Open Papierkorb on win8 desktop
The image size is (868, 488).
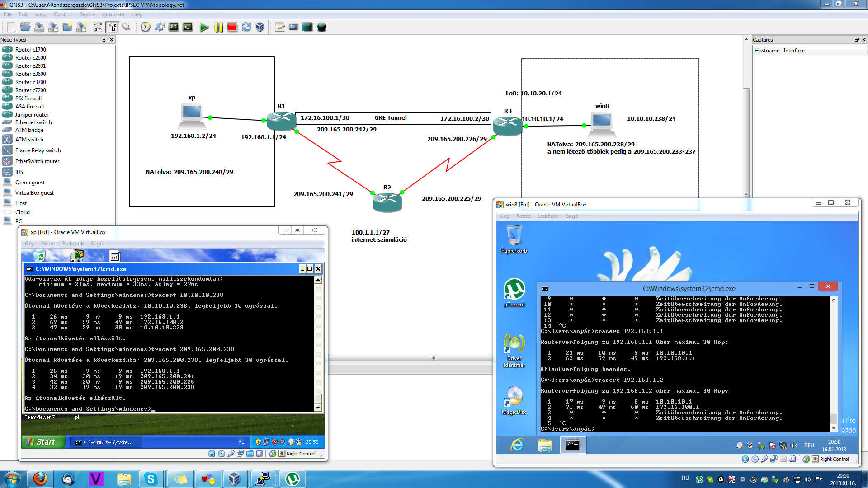(x=514, y=239)
